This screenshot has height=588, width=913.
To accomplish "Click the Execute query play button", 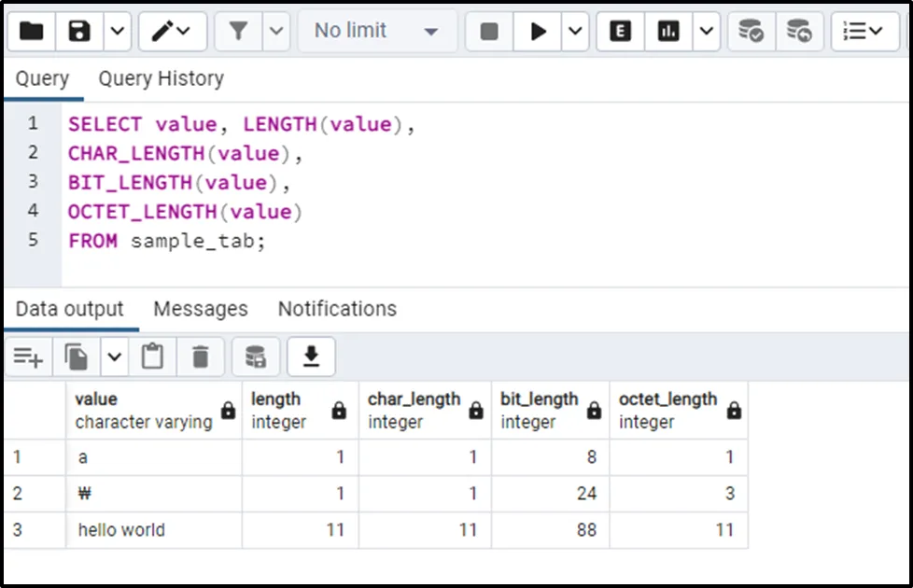I will pyautogui.click(x=539, y=32).
